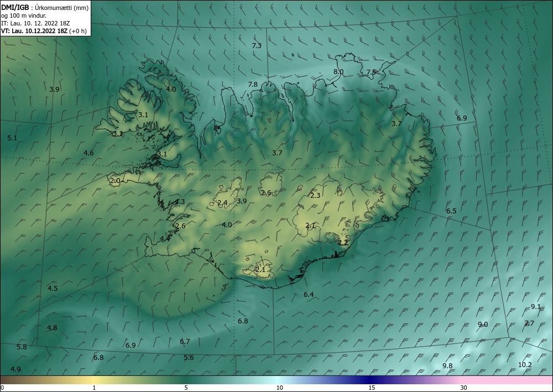Click the 4.3 value on the map
Image resolution: width=553 pixels, height=392 pixels.
[180, 202]
